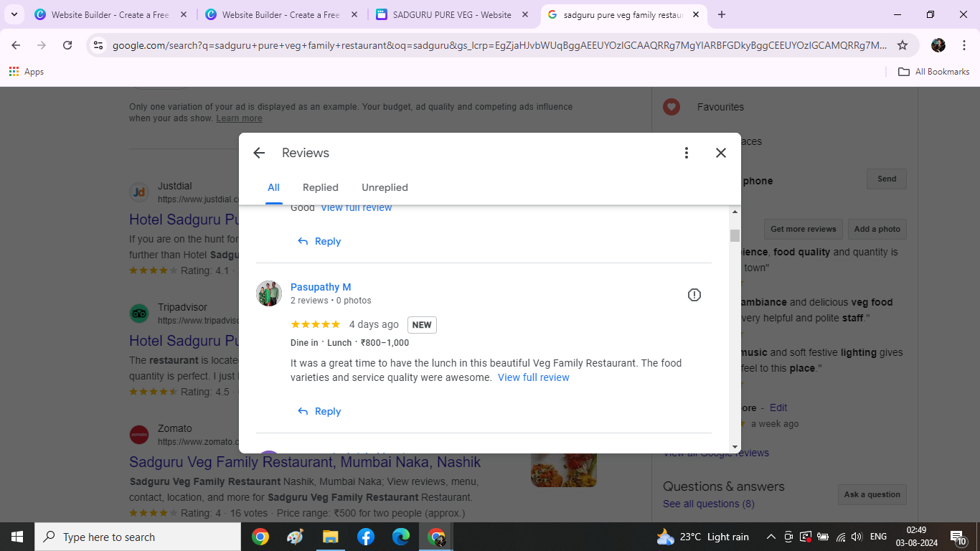Open the Reviews dialog three-dot menu
Image resolution: width=980 pixels, height=551 pixels.
point(687,153)
